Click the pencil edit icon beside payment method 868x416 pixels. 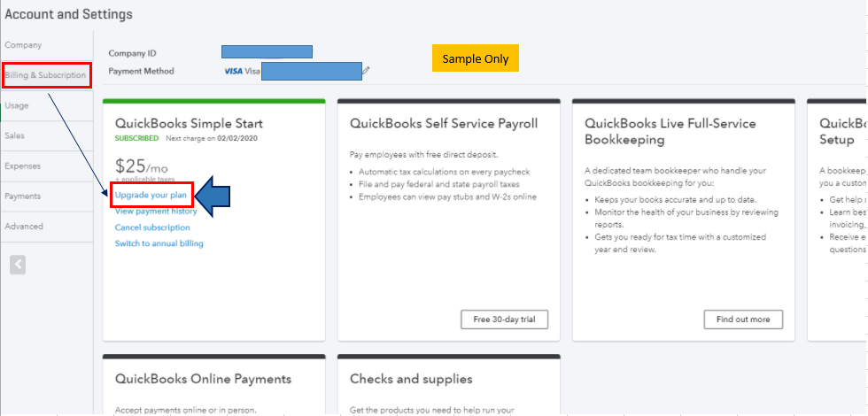click(367, 71)
